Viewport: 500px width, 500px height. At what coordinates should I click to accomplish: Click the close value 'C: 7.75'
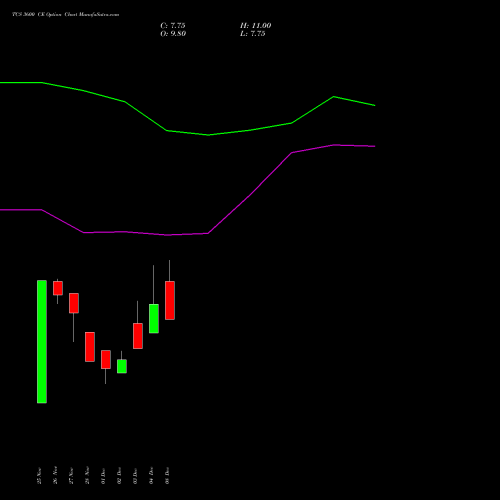point(173,26)
